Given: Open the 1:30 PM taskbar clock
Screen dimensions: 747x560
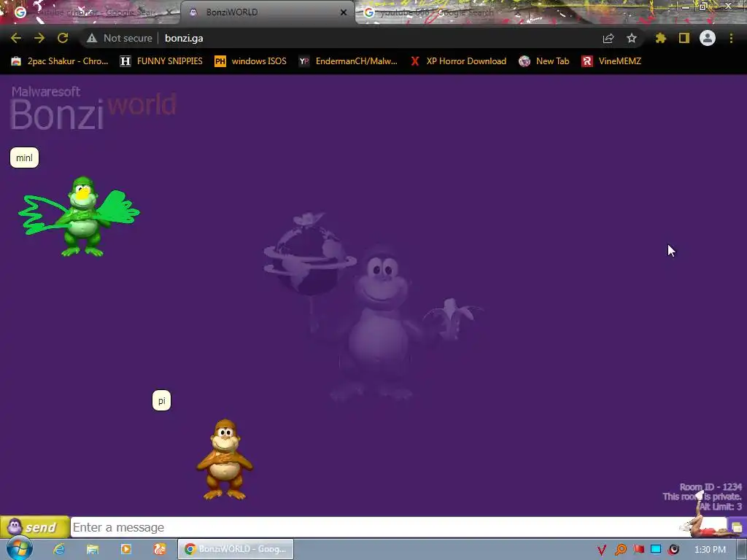Looking at the screenshot, I should coord(710,550).
